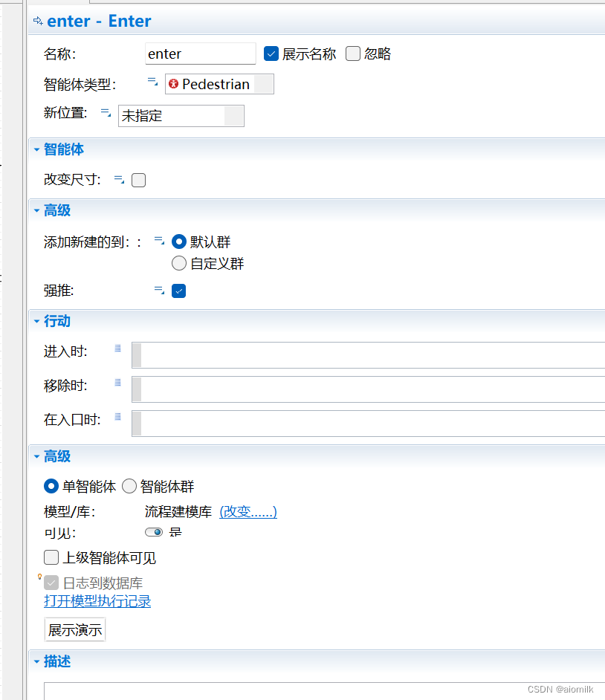Screen dimensions: 605x700
Task: Open the 打开模型执行记录 link
Action: (x=97, y=601)
